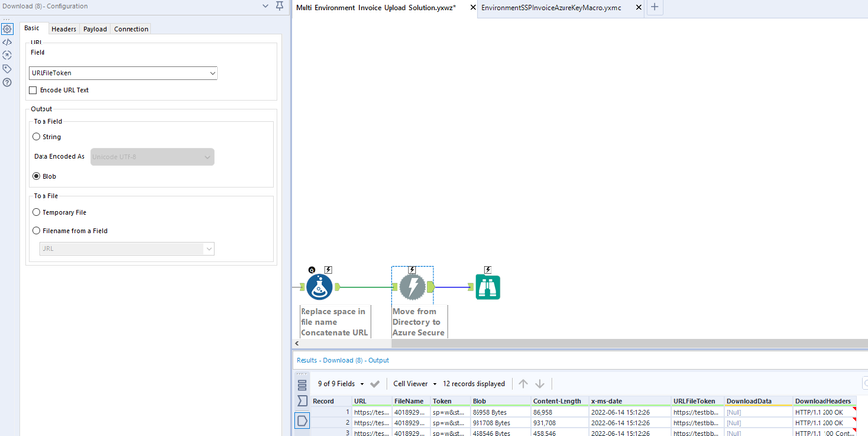Click the Browse binoculars tool icon
The width and height of the screenshot is (868, 436).
(487, 287)
